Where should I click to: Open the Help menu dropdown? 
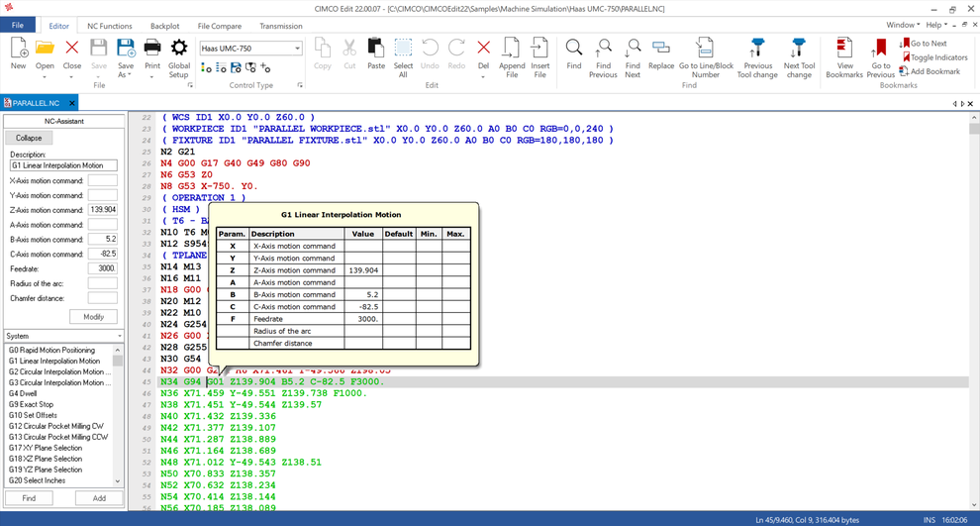tap(936, 25)
